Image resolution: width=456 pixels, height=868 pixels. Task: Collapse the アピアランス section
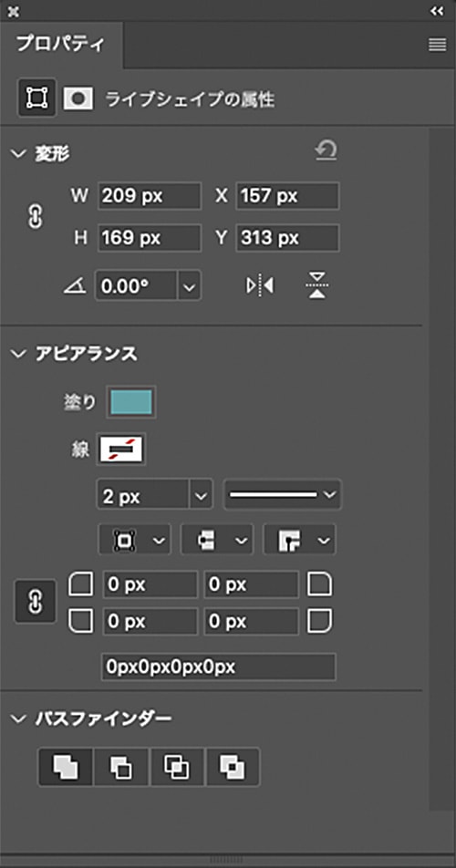(x=19, y=355)
